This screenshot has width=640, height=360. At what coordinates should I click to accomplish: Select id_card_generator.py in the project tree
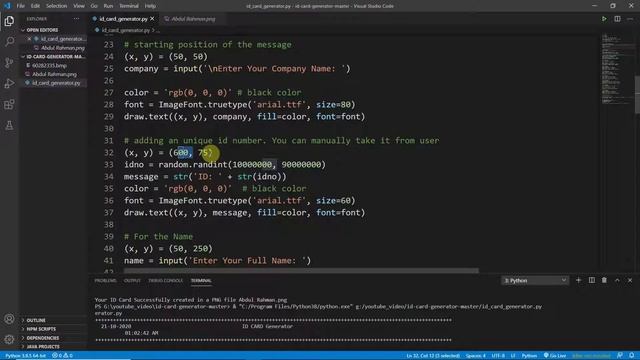(x=56, y=83)
